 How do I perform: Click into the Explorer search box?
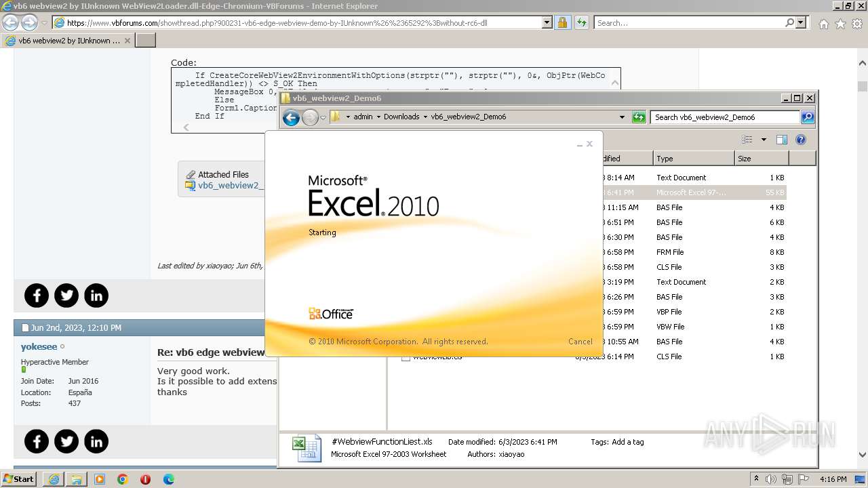pos(725,117)
